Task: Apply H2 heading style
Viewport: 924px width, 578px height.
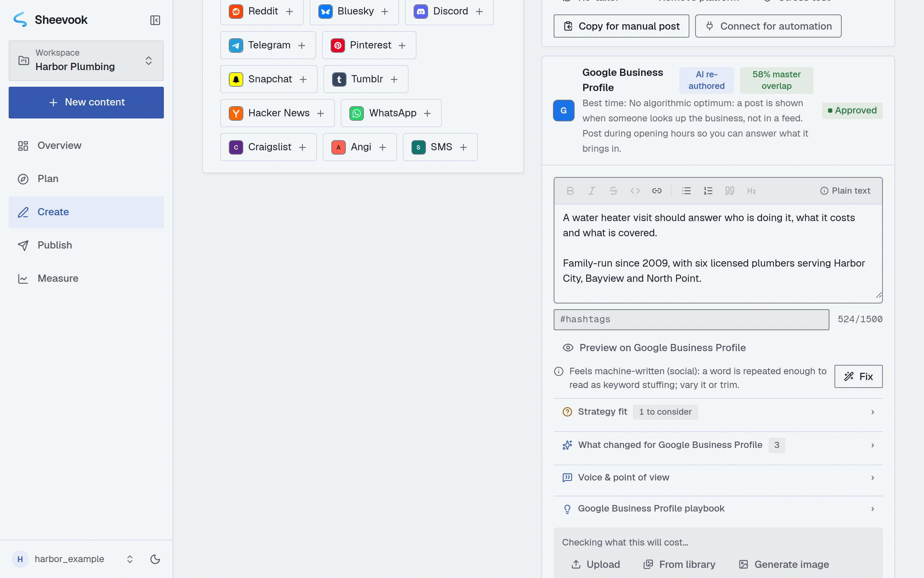Action: [x=751, y=191]
